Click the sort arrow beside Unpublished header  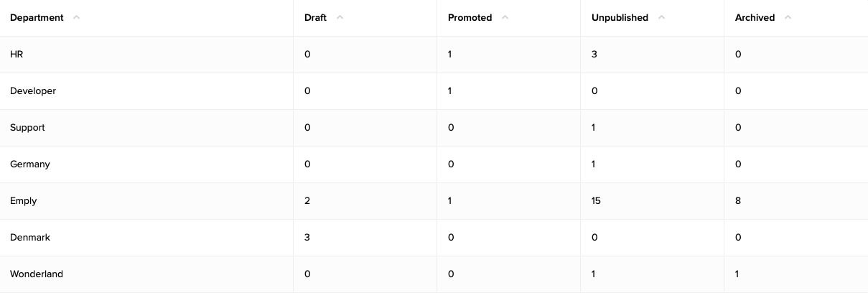[x=661, y=18]
